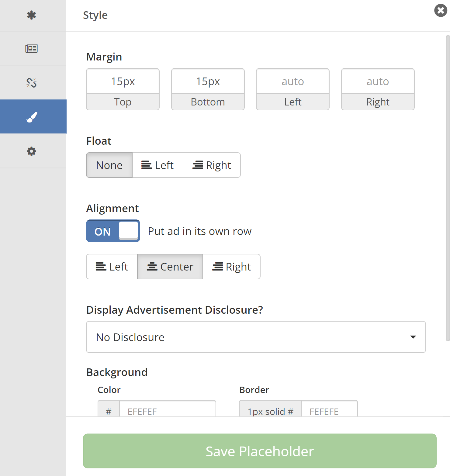Set Float to Right
Image resolution: width=450 pixels, height=476 pixels.
(x=212, y=165)
